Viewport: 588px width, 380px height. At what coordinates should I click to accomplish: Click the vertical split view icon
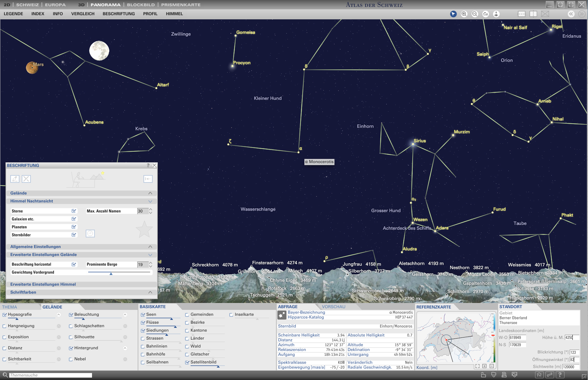[533, 14]
